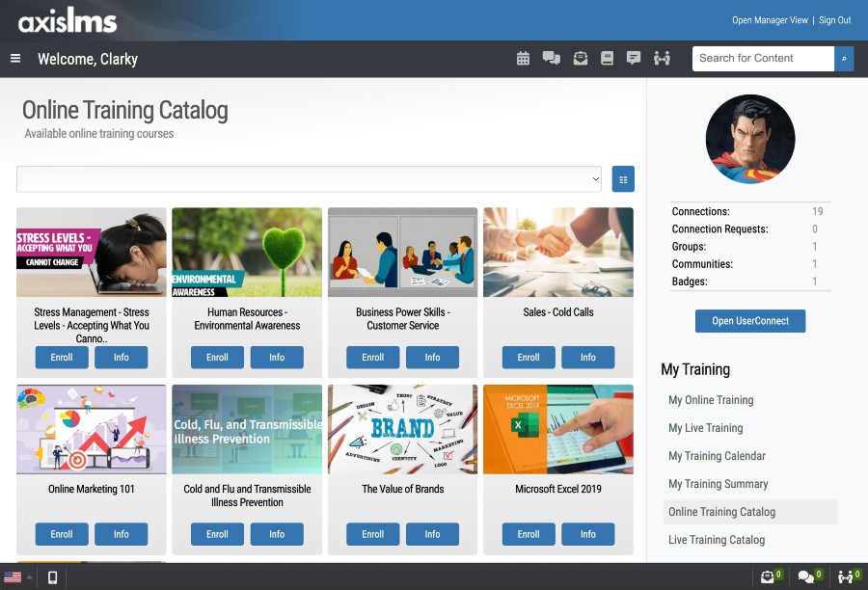
Task: View Info for Cold and Flu course
Action: click(x=277, y=534)
